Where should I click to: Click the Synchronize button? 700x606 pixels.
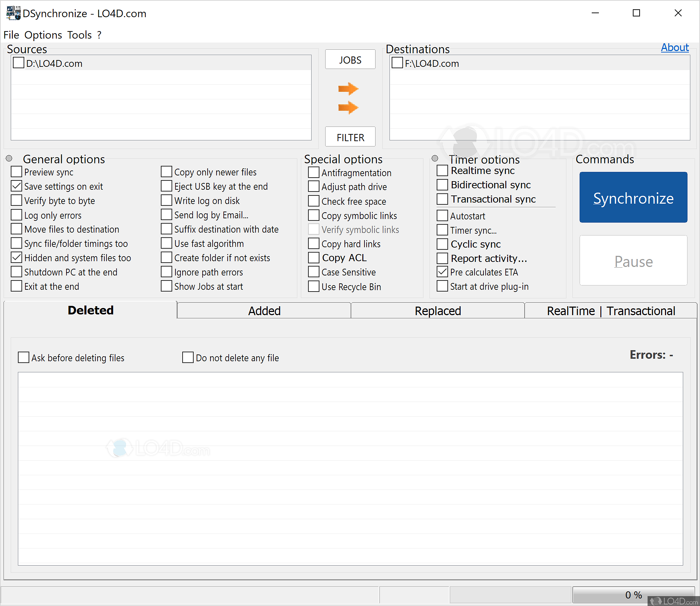(x=633, y=198)
